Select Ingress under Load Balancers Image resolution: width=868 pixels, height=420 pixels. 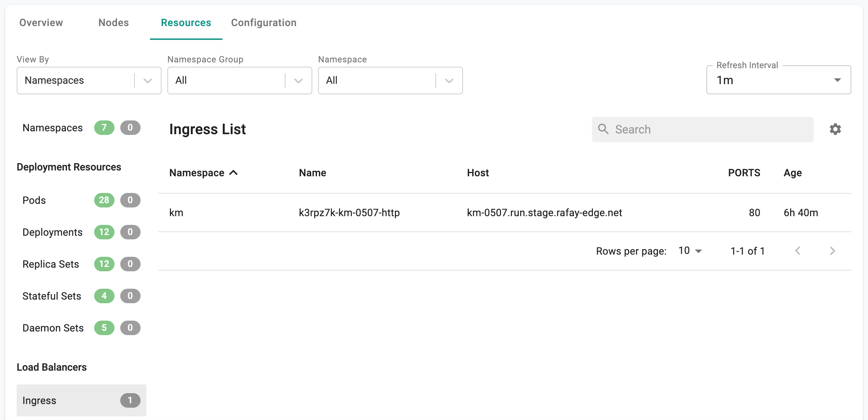coord(82,400)
